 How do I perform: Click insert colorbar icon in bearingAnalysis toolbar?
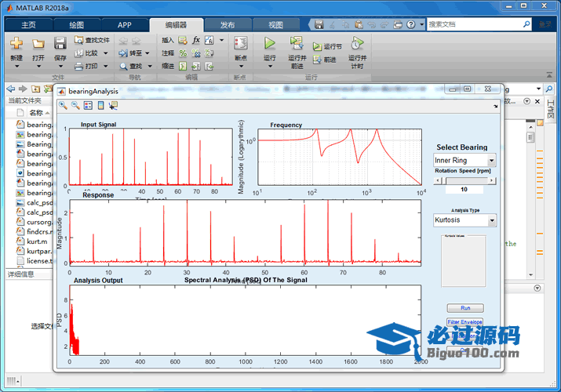point(101,105)
